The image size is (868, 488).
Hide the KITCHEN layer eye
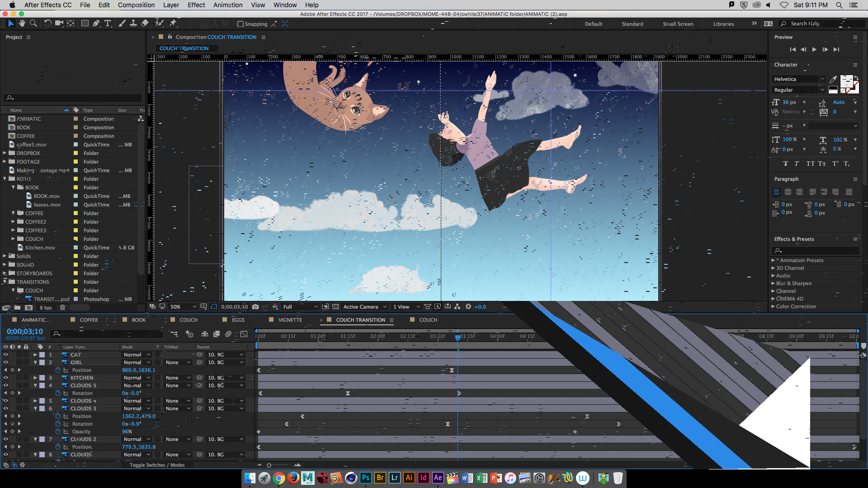tap(6, 378)
